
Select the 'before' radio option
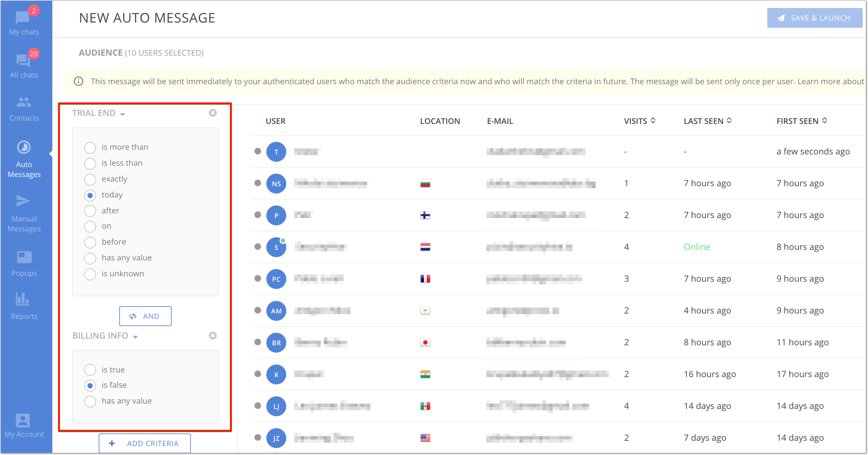tap(105, 242)
